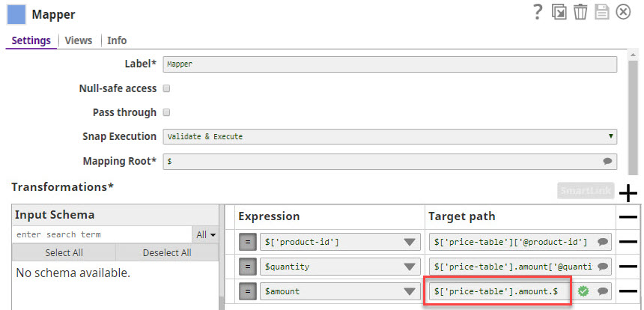
Task: Switch to the Views tab
Action: coord(79,40)
